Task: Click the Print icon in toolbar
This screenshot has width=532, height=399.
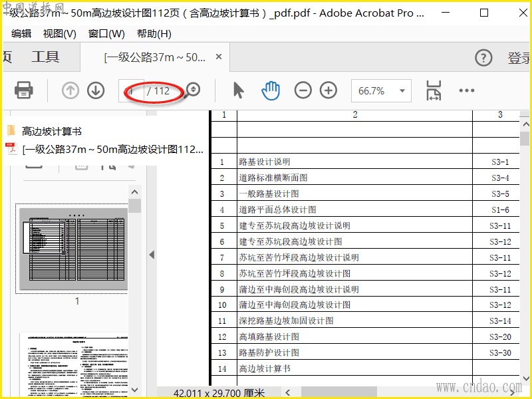Action: [x=24, y=90]
